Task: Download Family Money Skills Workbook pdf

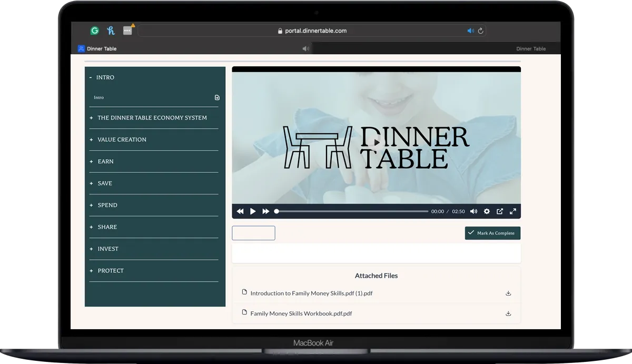Action: (508, 313)
